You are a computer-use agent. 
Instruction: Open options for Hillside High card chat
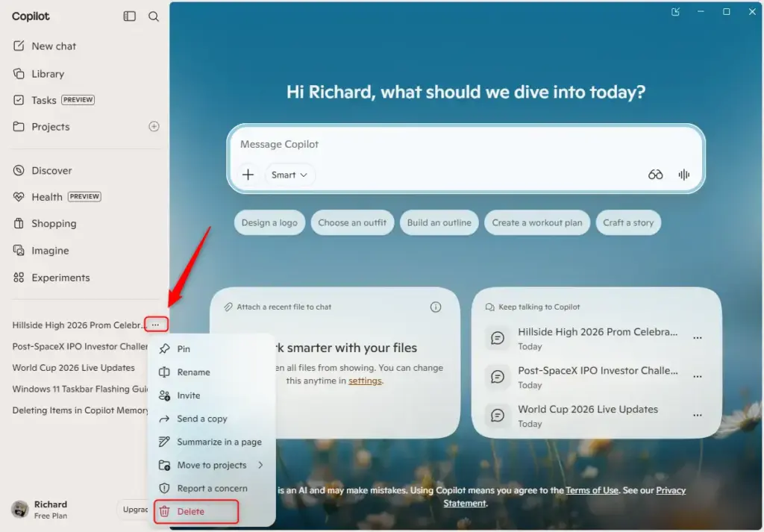[x=698, y=338]
